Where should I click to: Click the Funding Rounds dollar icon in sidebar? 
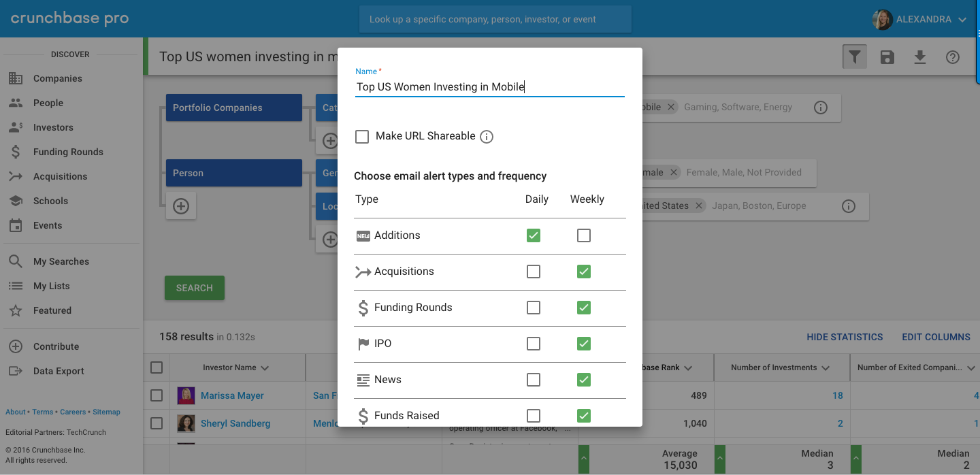click(x=16, y=152)
